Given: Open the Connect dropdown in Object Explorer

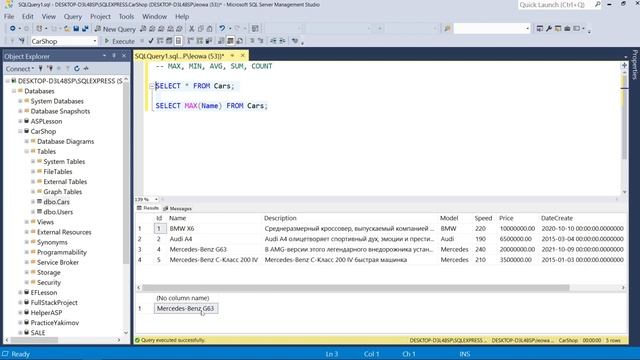Looking at the screenshot, I should [20, 69].
